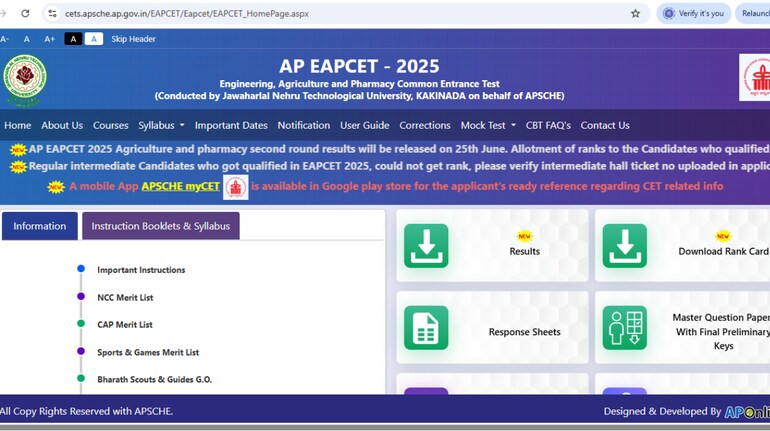Screen dimensions: 770x431
Task: Click the APSCHE myCET app logo icon
Action: click(235, 187)
